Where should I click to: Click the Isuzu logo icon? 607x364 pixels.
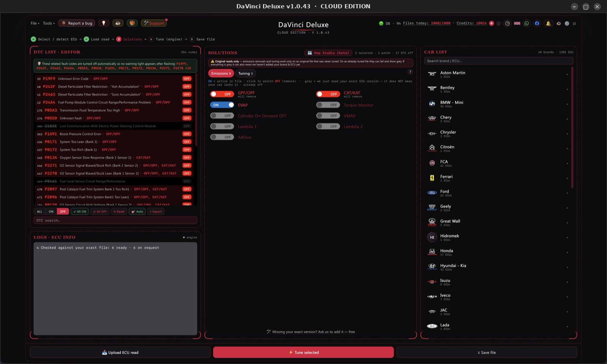tap(432, 282)
